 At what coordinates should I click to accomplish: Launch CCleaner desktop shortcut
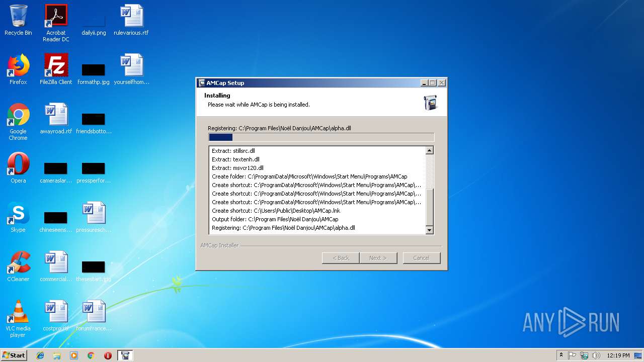point(18,266)
